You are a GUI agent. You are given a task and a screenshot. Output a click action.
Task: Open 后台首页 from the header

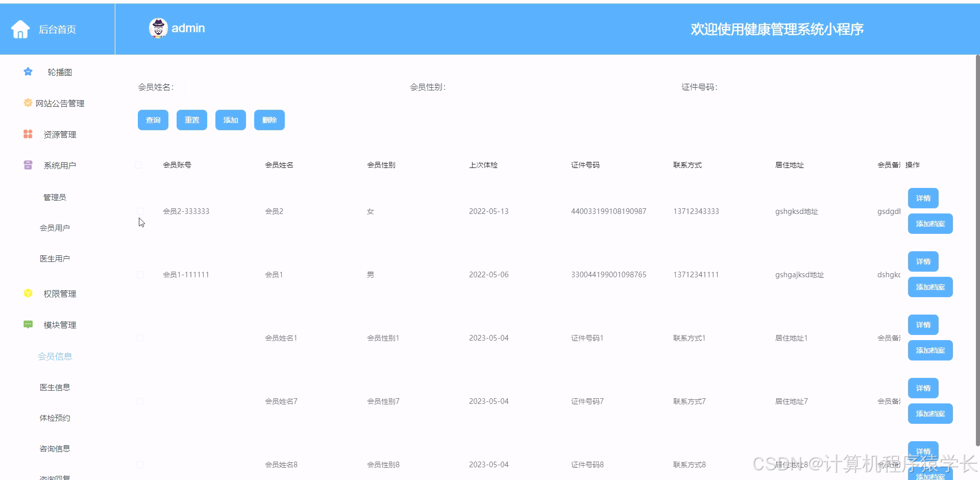[57, 30]
